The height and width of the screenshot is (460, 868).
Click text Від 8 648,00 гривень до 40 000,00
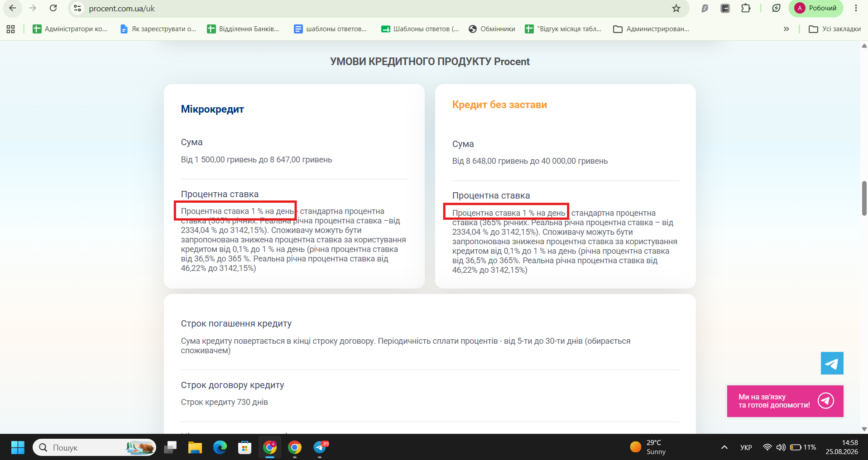(530, 161)
